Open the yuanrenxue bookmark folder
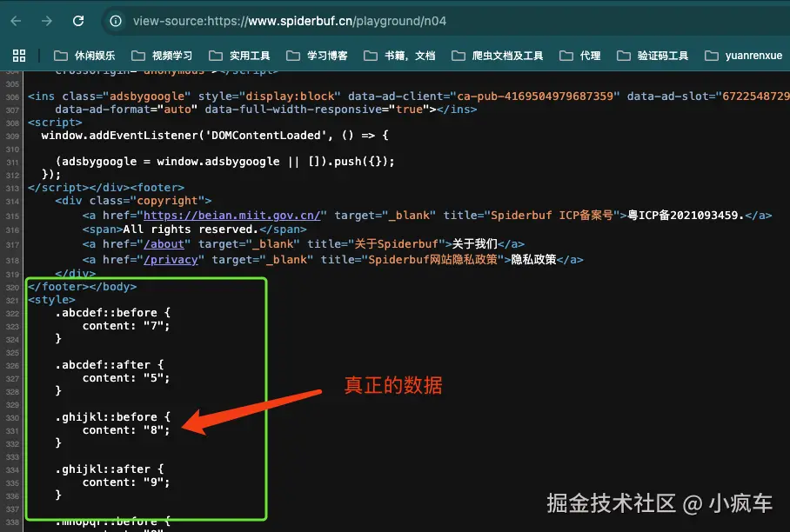790x532 pixels. pos(744,56)
